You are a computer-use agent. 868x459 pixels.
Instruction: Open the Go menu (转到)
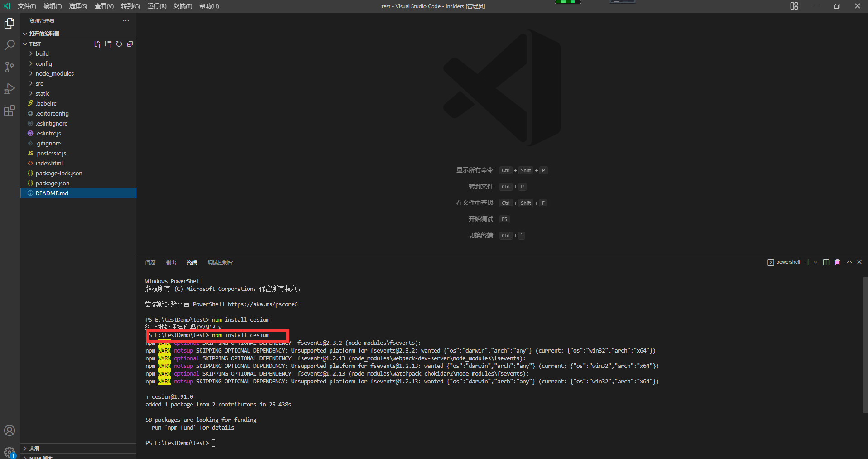pyautogui.click(x=130, y=6)
